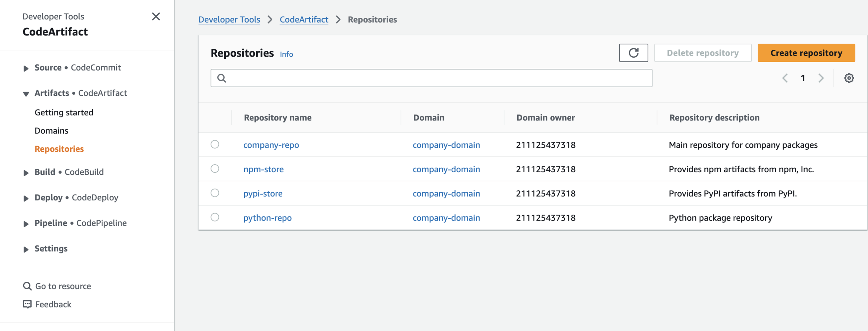Click Repository description column header
Viewport: 868px width, 331px height.
coord(714,118)
